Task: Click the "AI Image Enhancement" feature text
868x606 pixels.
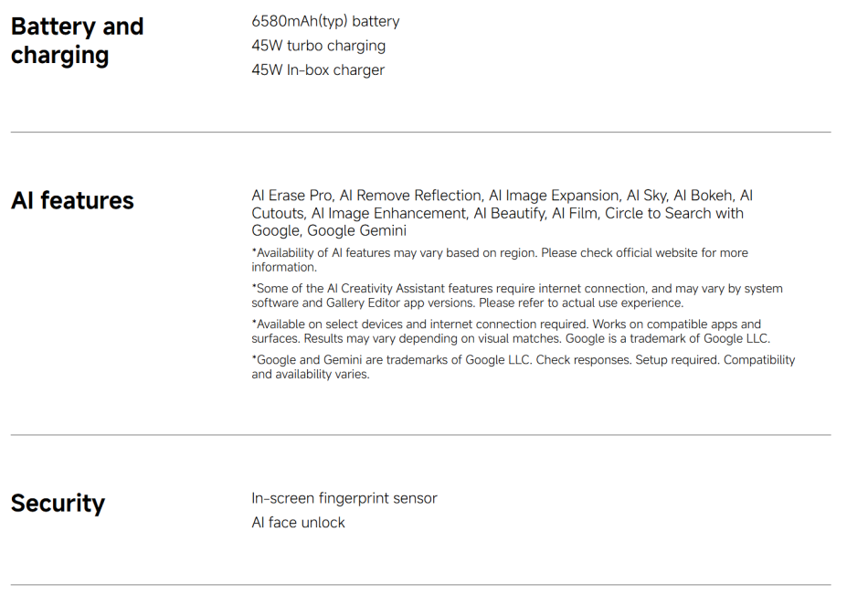Action: pos(388,213)
